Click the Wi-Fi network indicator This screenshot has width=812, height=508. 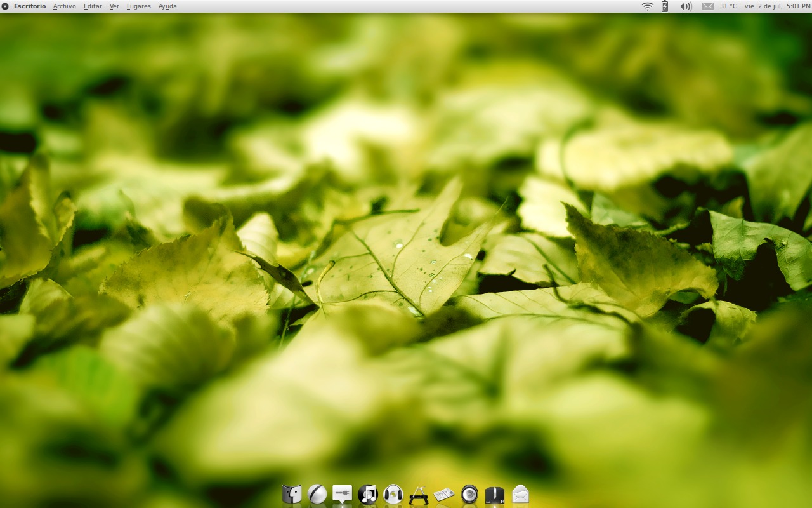648,6
